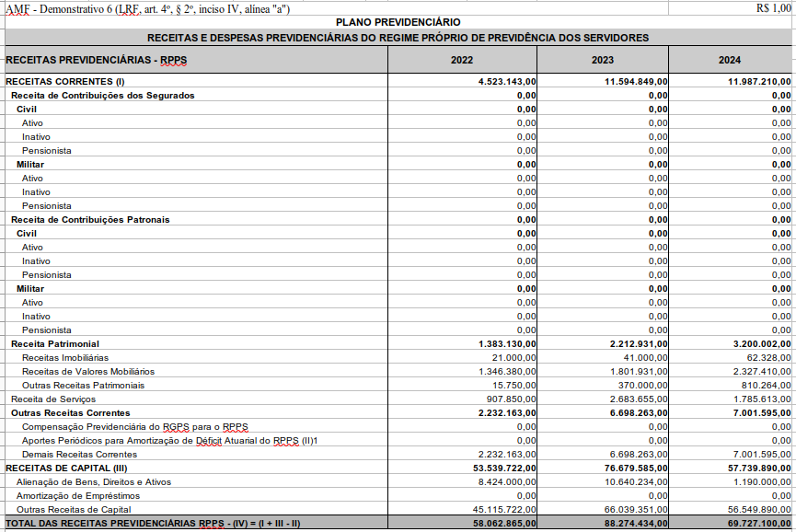The height and width of the screenshot is (532, 796).
Task: Select the Demais Receitas Correntes label
Action: pyautogui.click(x=79, y=455)
